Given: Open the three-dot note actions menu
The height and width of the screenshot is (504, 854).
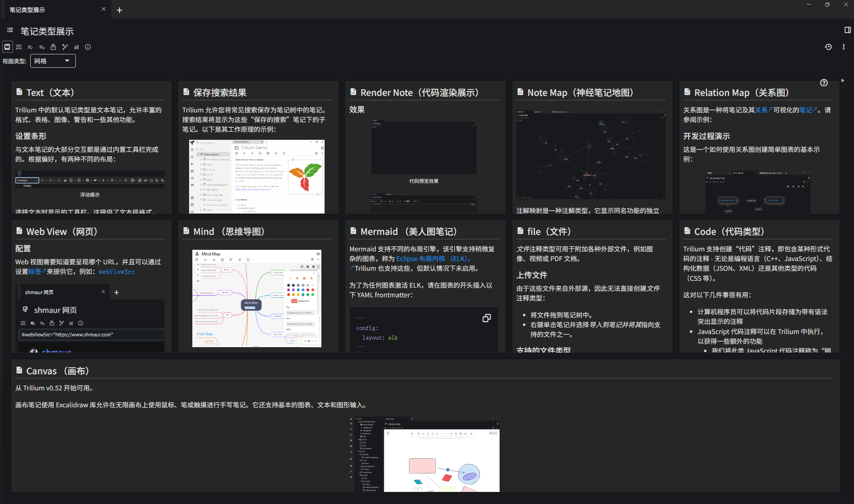Looking at the screenshot, I should click(x=844, y=47).
